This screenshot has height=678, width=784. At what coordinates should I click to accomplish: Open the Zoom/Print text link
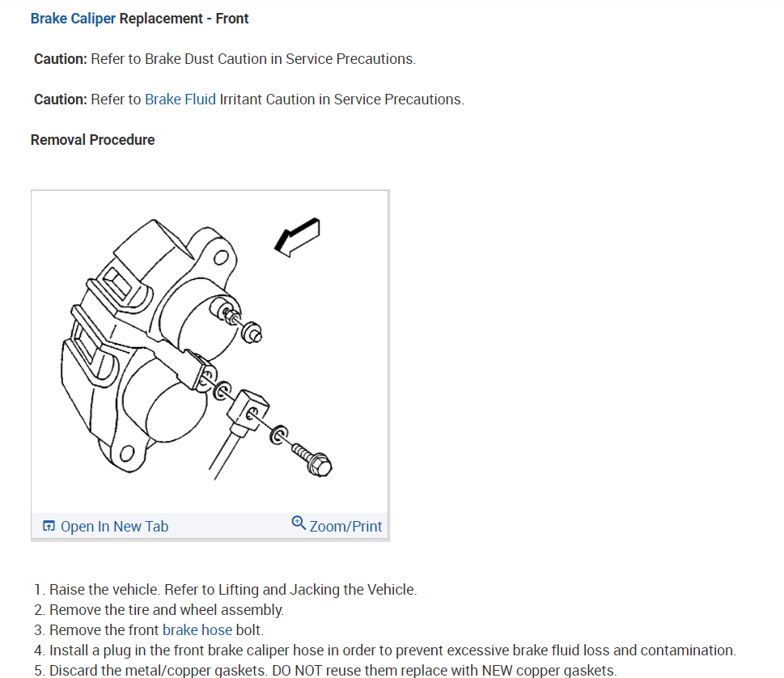point(345,527)
